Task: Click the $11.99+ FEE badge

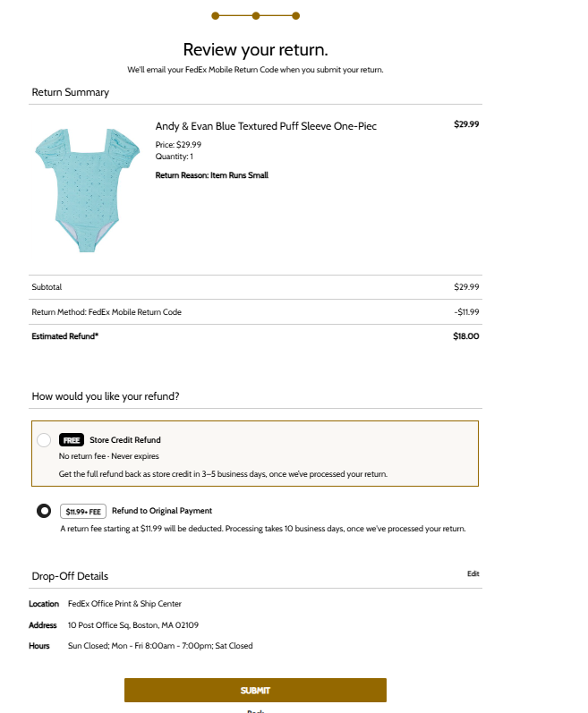Action: pos(83,511)
